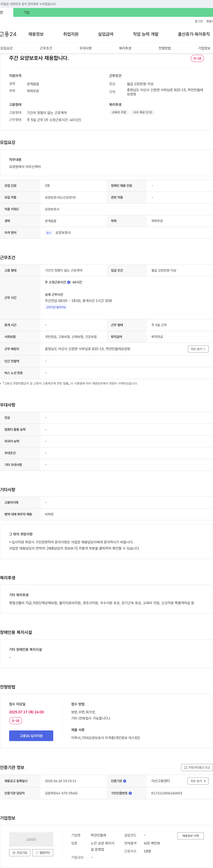The width and height of the screenshot is (213, 868).
Task: Click the 고용24 logo
Action: [8, 34]
